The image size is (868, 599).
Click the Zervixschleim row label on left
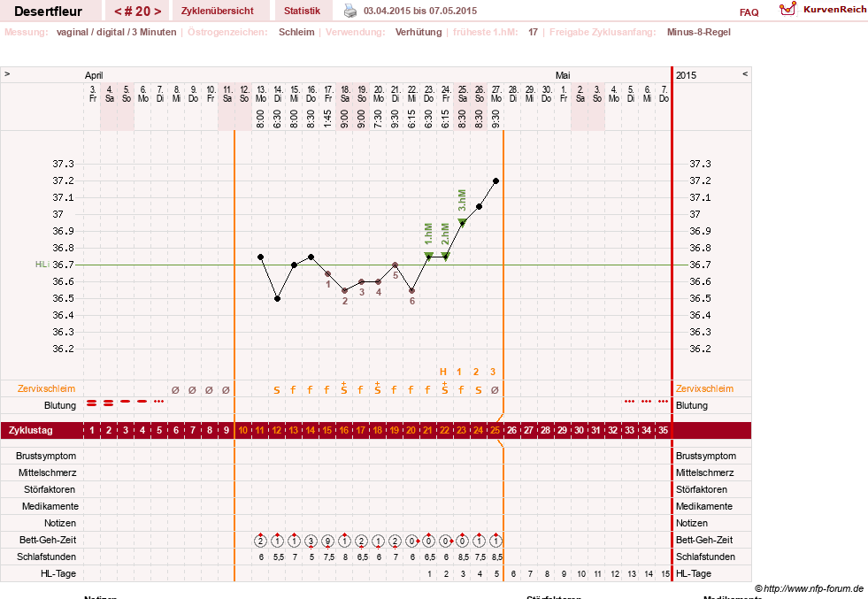(47, 388)
